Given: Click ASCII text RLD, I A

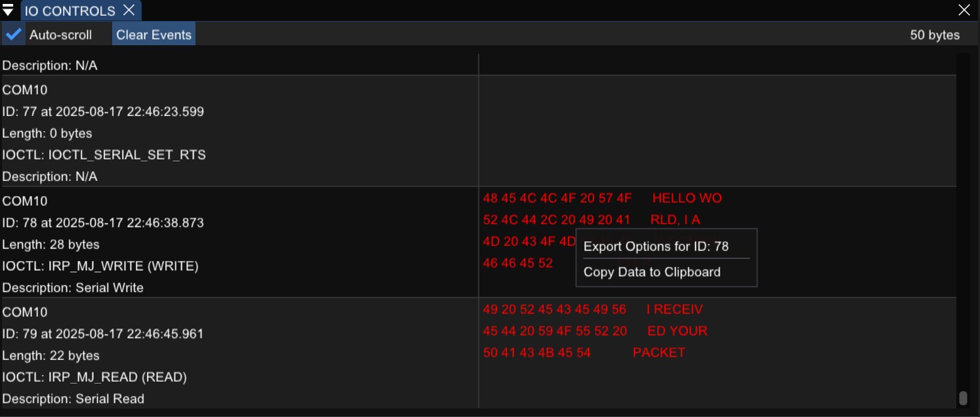Looking at the screenshot, I should [675, 220].
